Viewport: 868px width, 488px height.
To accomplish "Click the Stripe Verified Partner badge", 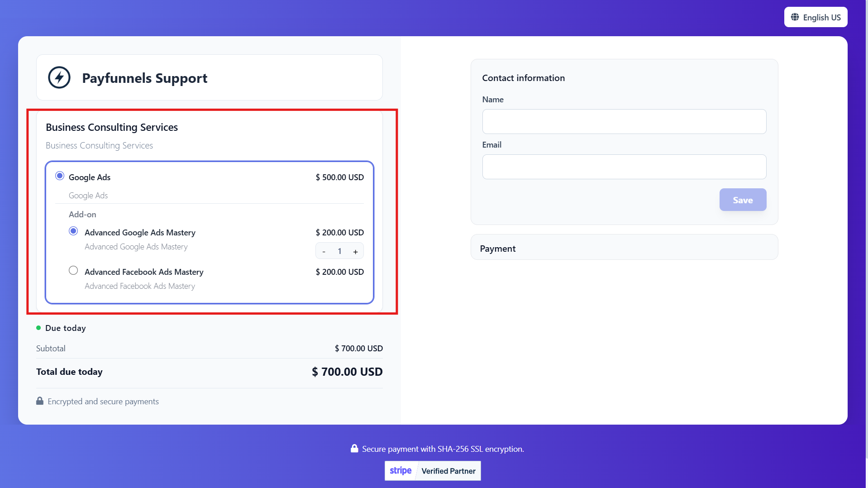I will point(433,471).
